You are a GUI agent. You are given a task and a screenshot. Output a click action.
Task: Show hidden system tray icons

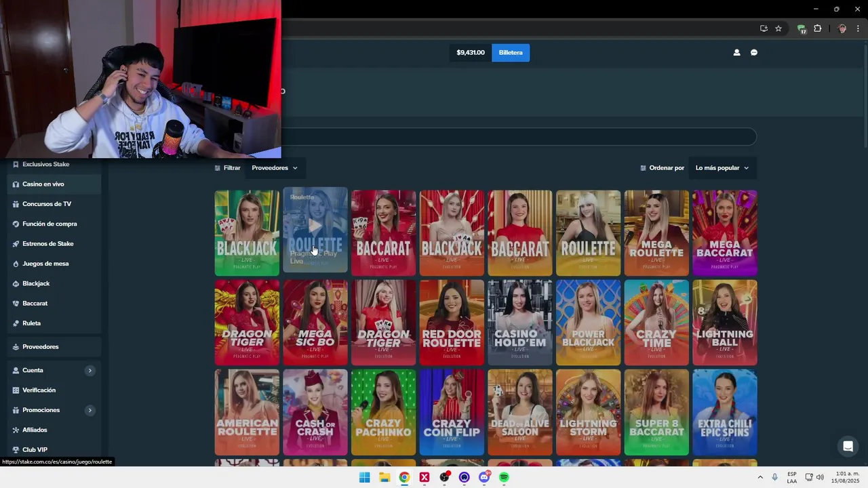(x=760, y=477)
